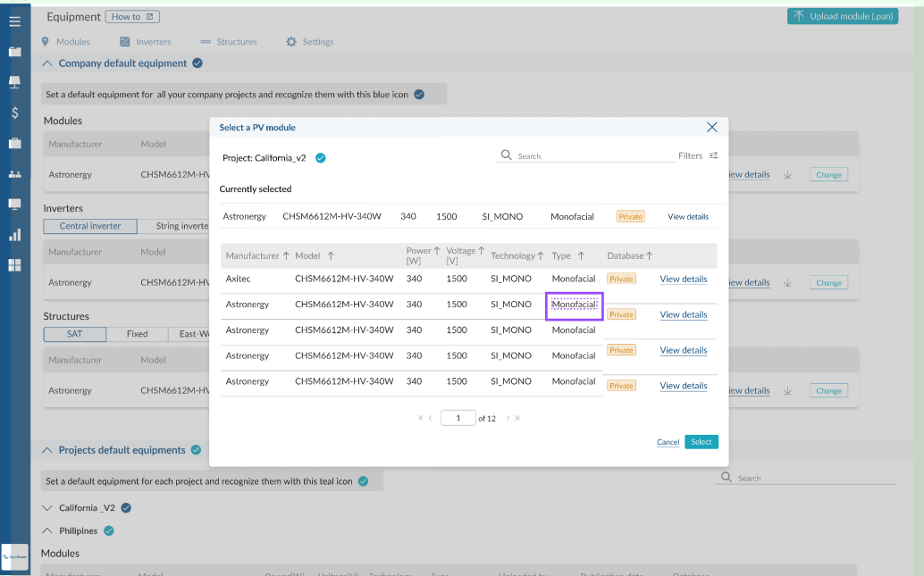Image resolution: width=924 pixels, height=576 pixels.
Task: Click Change button for default Structures
Action: [828, 391]
